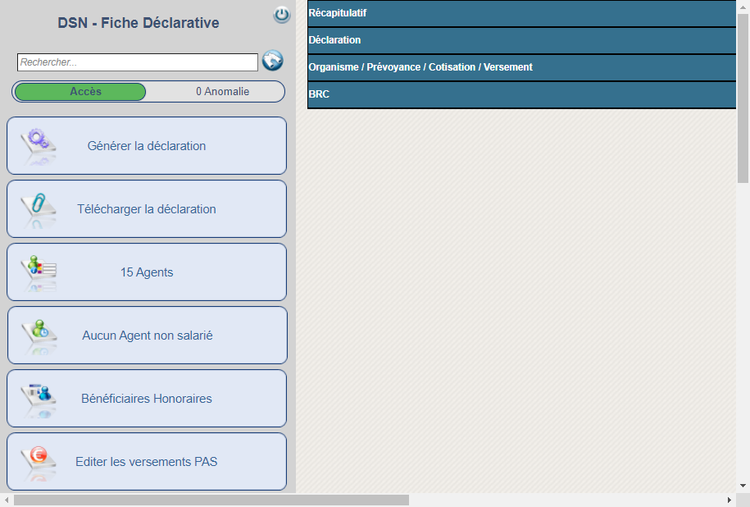750x507 pixels.
Task: Open the BRC section
Action: pos(521,94)
